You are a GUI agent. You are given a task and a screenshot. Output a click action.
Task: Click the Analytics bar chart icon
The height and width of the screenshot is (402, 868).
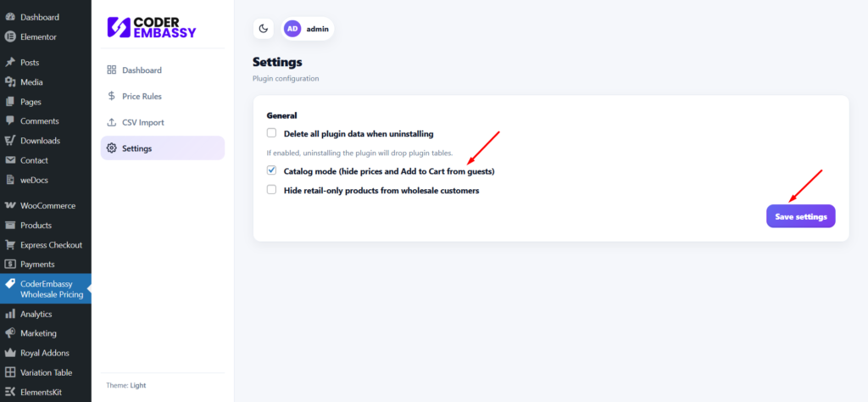click(10, 314)
